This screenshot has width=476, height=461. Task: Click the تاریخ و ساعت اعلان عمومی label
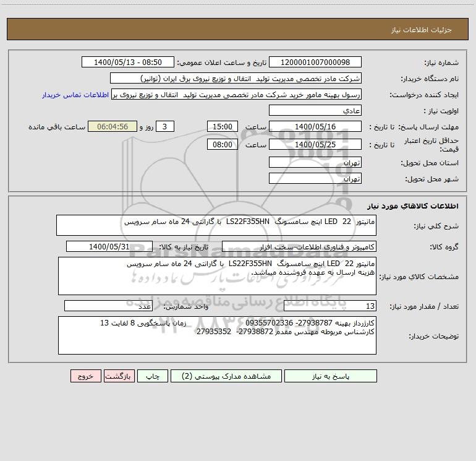coord(222,63)
